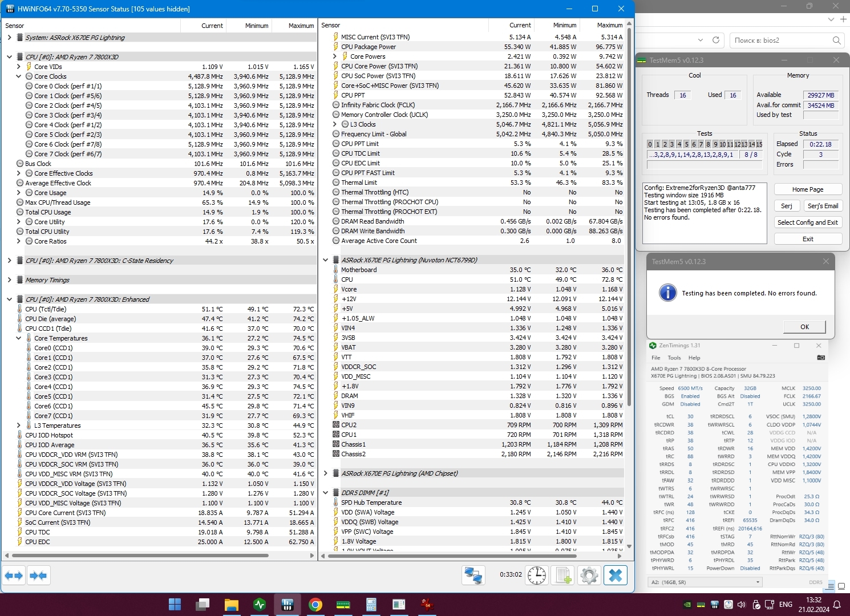This screenshot has width=850, height=616.
Task: Click the horizontal scrollbar of the left sensor pane
Action: [x=140, y=556]
